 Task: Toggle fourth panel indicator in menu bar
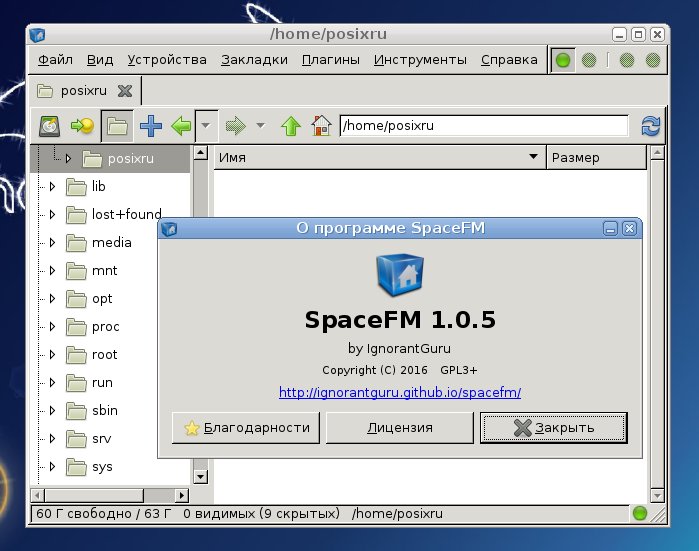point(653,60)
